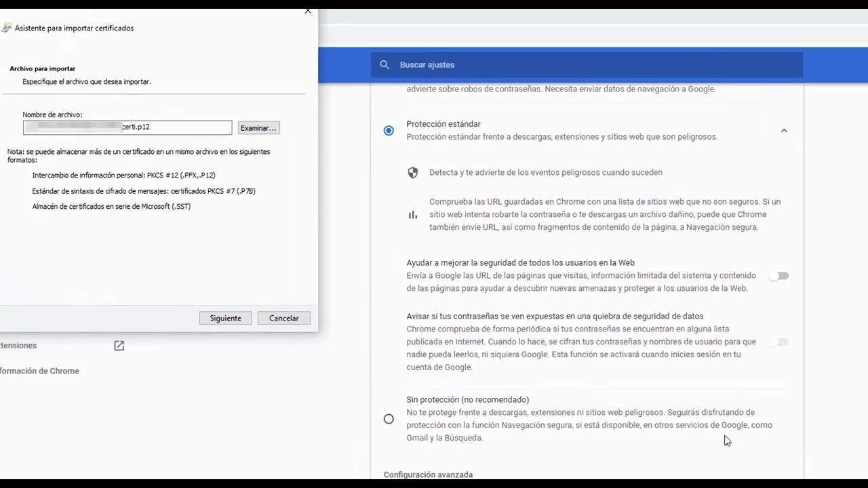Open Información de Chrome in sidebar
Screen dimensions: 868x488
coord(40,371)
